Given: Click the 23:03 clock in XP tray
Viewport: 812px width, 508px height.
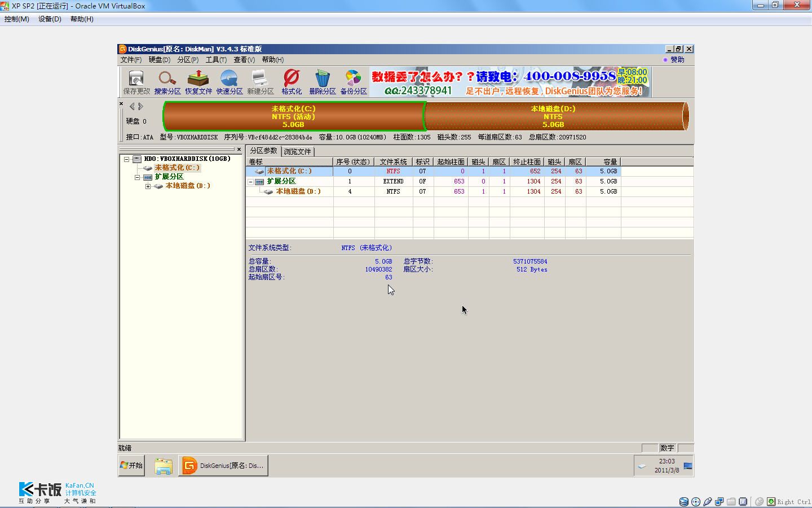Looking at the screenshot, I should pyautogui.click(x=667, y=461).
